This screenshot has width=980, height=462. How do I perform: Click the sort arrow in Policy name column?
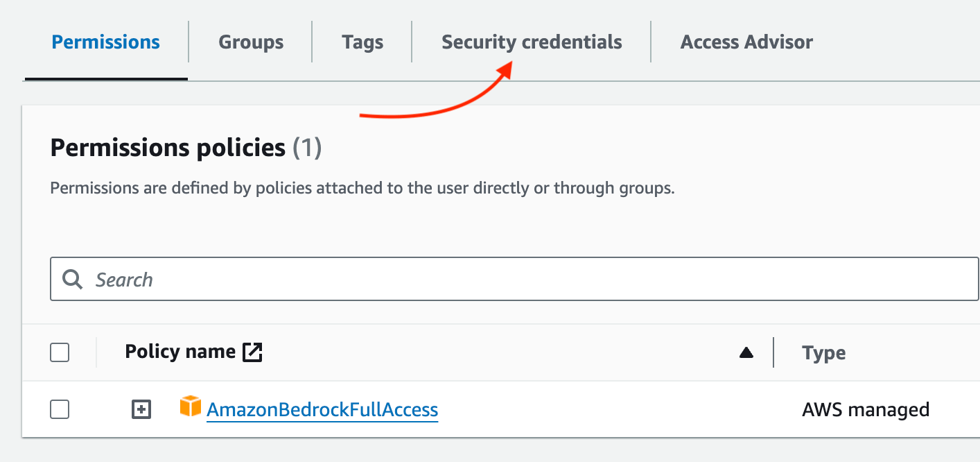pyautogui.click(x=746, y=353)
